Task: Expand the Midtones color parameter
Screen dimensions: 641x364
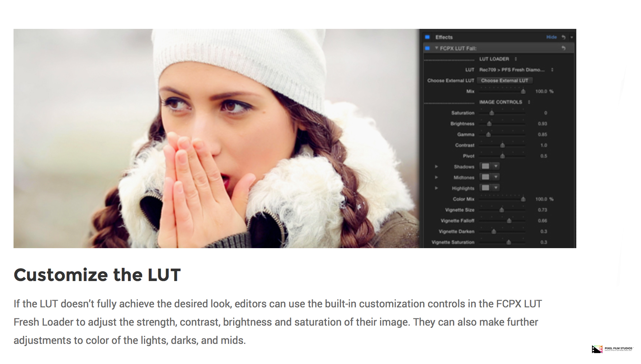Action: click(436, 178)
